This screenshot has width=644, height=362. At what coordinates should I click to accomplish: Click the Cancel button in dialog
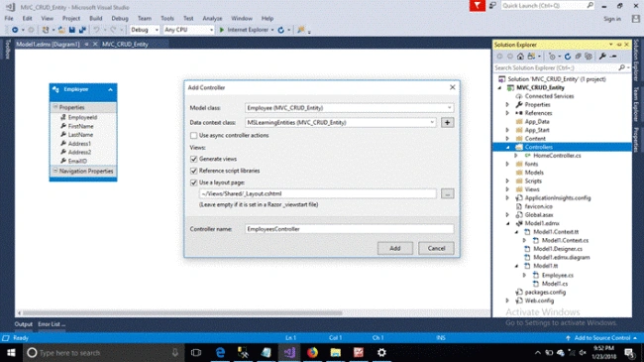(436, 248)
